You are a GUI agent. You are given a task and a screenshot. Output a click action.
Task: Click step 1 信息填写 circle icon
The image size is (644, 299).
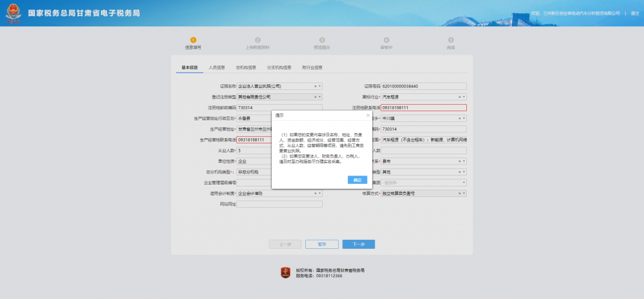pos(193,40)
